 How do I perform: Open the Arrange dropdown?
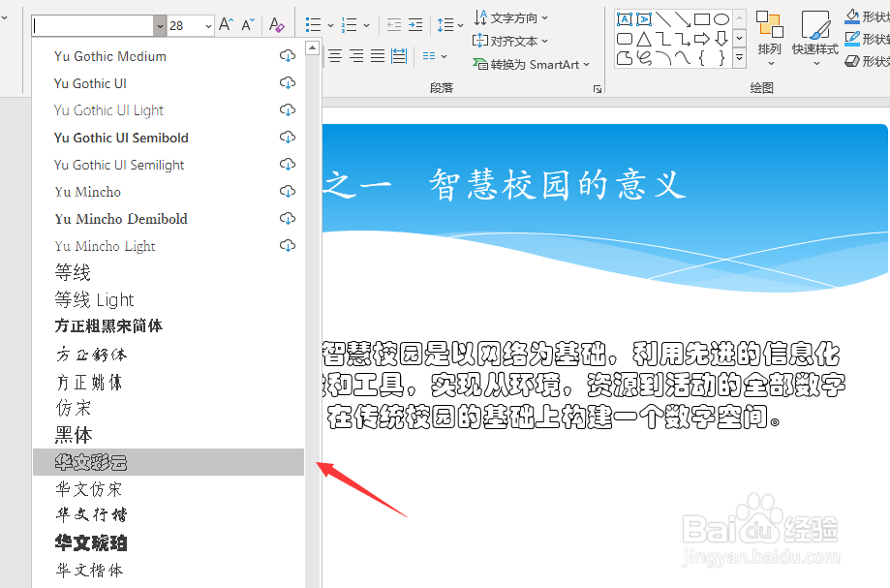770,39
